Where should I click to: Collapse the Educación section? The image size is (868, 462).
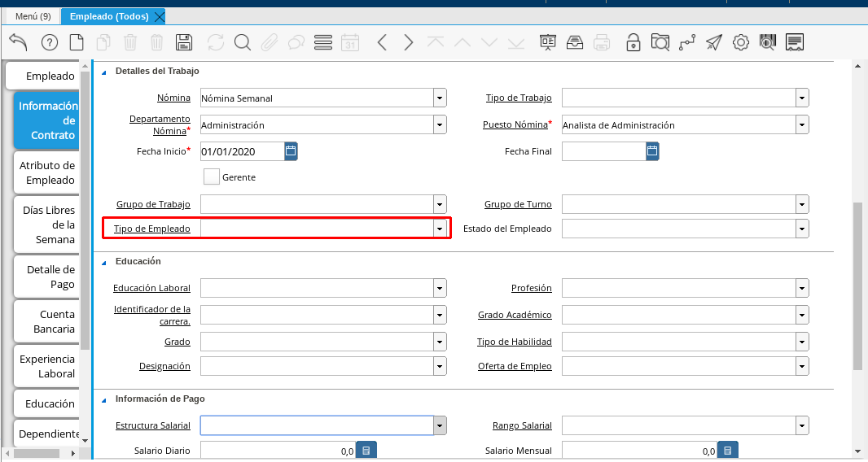click(x=104, y=262)
